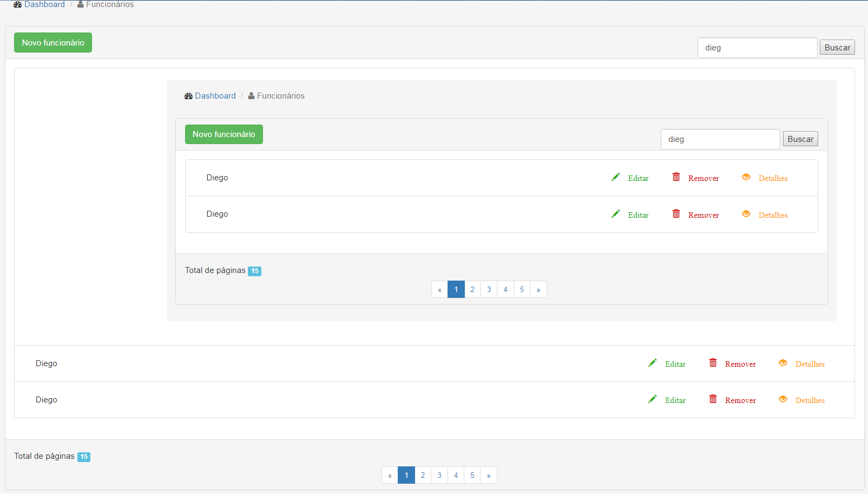The image size is (868, 494).
Task: Click the trash icon for second Diego in nested panel
Action: (676, 213)
